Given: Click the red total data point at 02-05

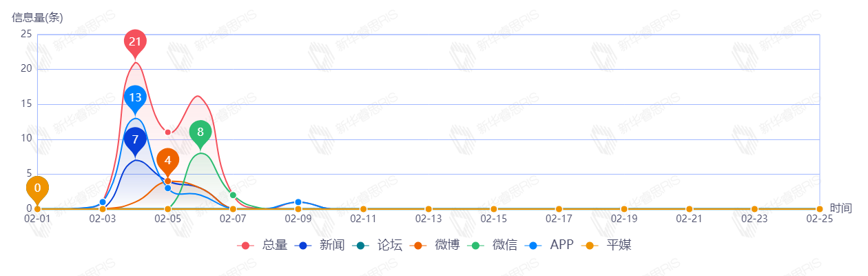Looking at the screenshot, I should (167, 132).
